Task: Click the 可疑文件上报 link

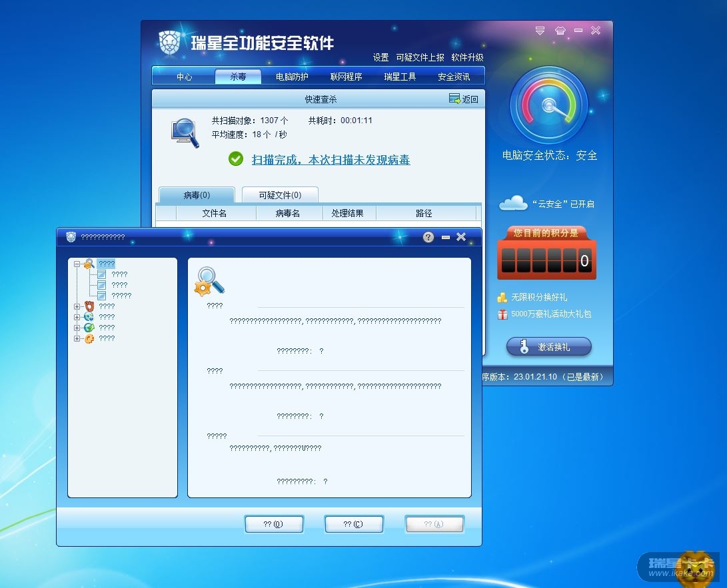Action: [x=420, y=57]
